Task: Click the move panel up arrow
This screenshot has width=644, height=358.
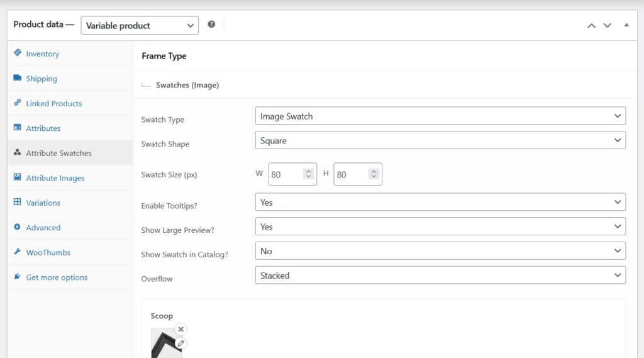Action: [x=591, y=25]
